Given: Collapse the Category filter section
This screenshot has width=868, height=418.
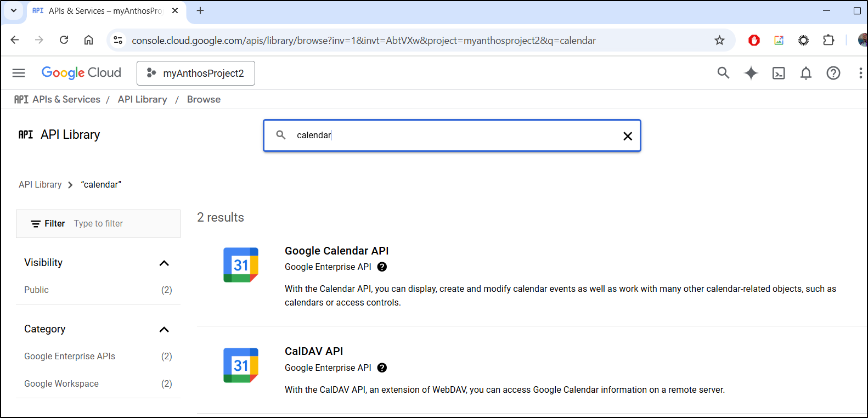Looking at the screenshot, I should click(x=164, y=330).
